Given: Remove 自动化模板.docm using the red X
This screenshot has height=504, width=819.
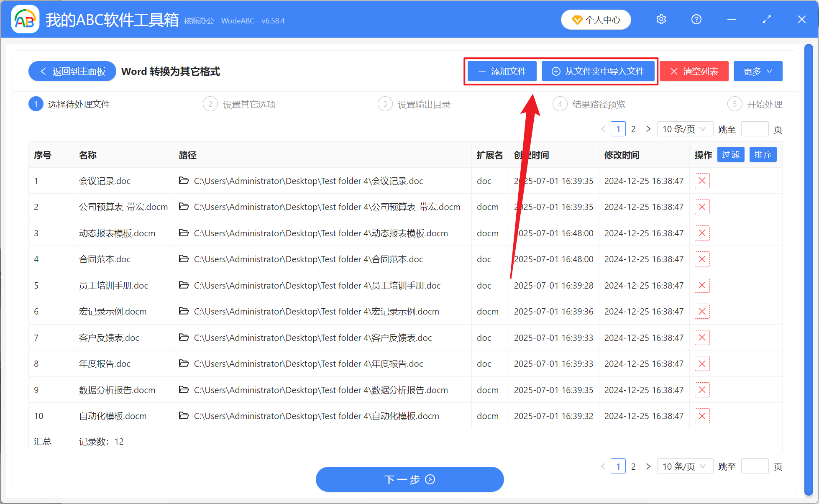Looking at the screenshot, I should click(x=702, y=416).
